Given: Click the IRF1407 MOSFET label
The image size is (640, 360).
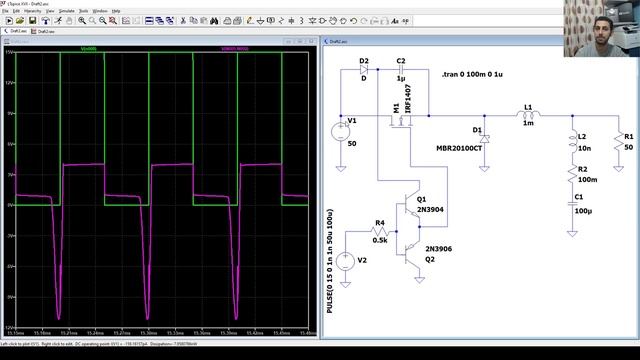Looking at the screenshot, I should pyautogui.click(x=408, y=99).
